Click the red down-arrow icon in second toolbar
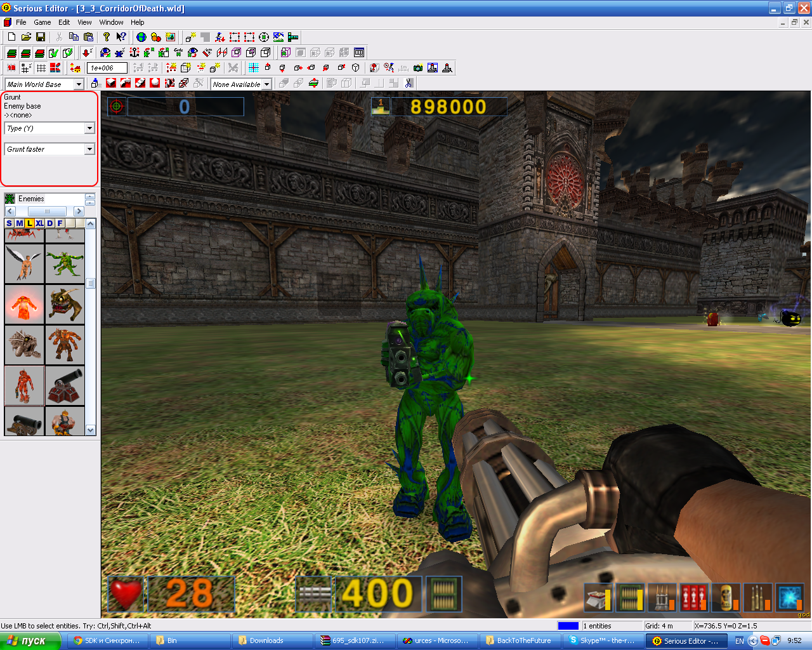This screenshot has height=650, width=812. [x=87, y=52]
